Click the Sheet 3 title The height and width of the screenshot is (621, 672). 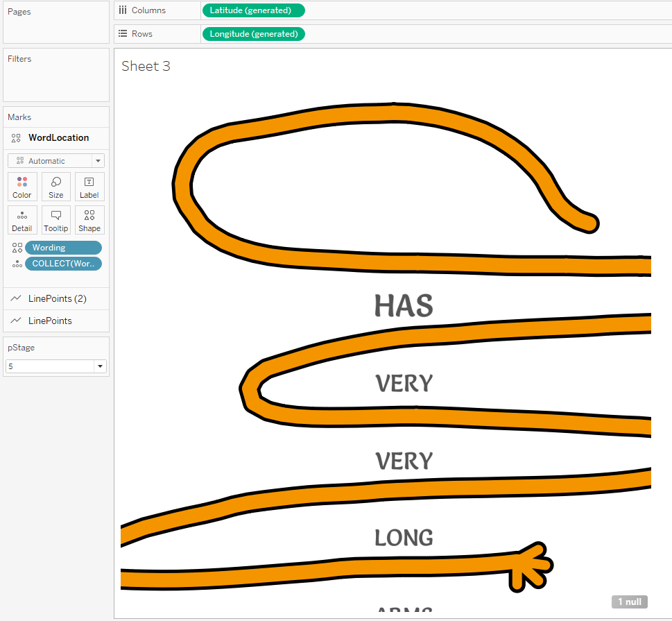coord(146,66)
